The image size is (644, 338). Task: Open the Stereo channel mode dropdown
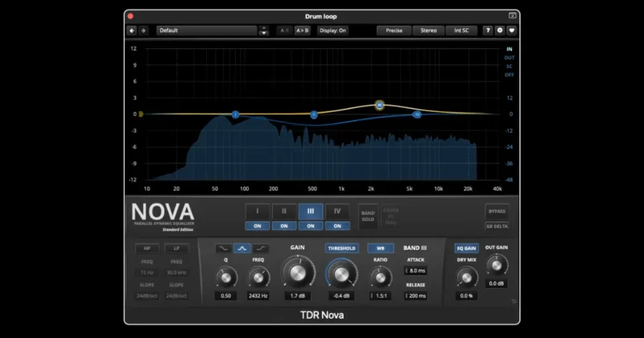428,31
